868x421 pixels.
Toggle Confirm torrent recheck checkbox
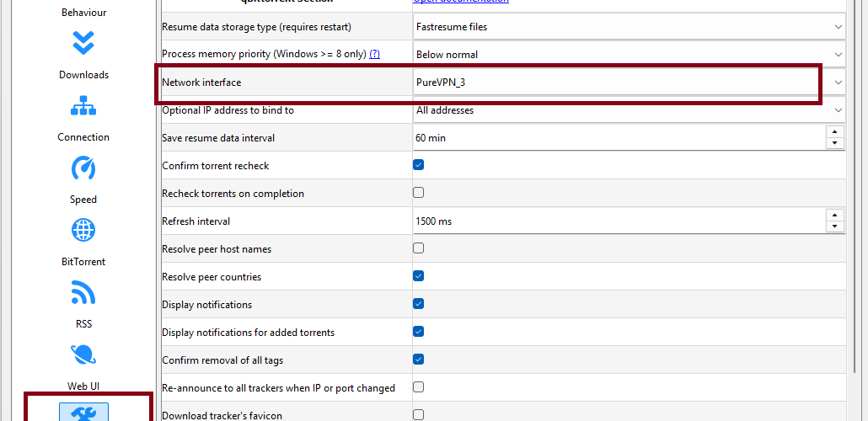[x=419, y=165]
